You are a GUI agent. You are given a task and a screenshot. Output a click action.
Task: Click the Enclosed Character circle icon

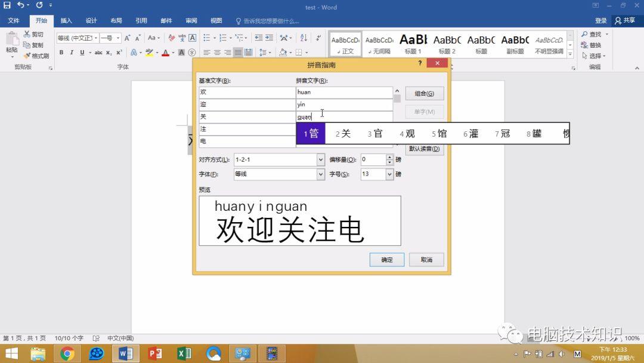192,52
